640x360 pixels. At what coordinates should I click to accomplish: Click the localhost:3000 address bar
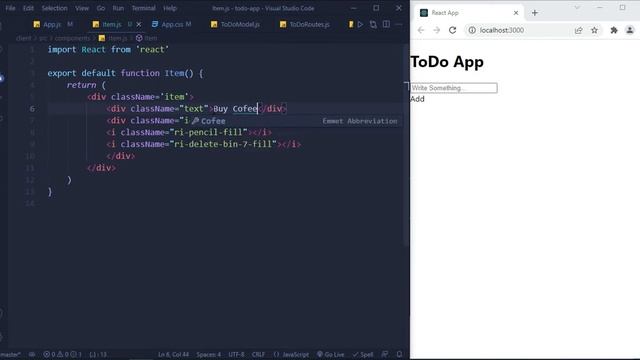502,30
